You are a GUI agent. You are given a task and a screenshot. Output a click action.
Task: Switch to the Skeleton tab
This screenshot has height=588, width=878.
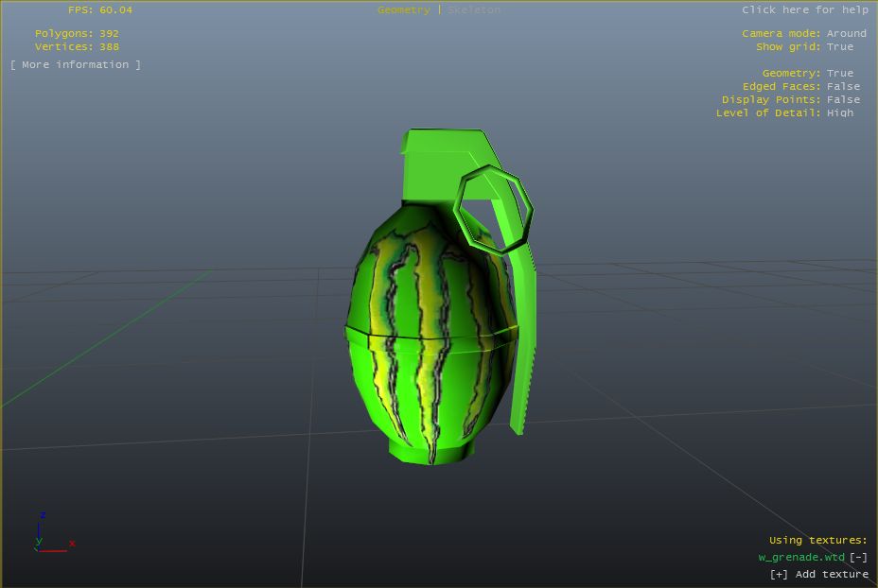click(x=474, y=10)
